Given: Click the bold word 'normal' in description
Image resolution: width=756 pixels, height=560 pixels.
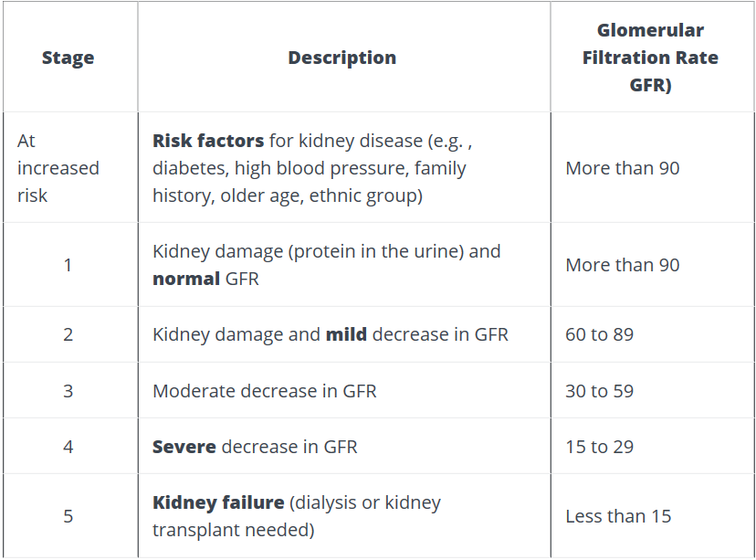Looking at the screenshot, I should [186, 279].
